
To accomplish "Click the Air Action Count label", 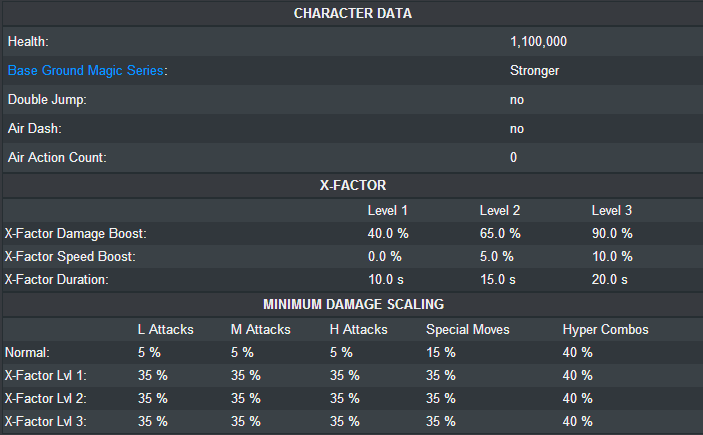I will [x=57, y=158].
